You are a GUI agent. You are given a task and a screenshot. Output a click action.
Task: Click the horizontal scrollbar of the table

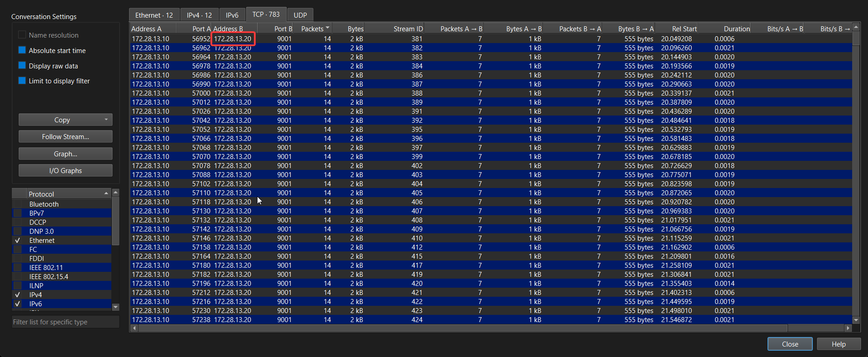pyautogui.click(x=463, y=328)
